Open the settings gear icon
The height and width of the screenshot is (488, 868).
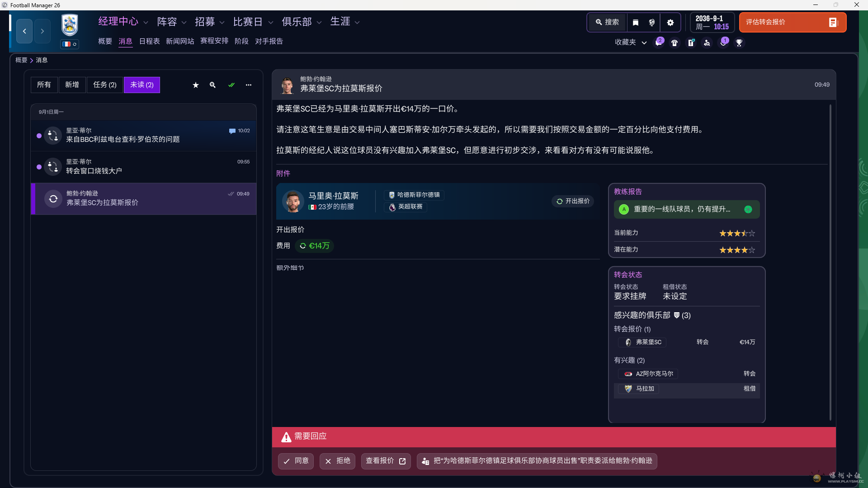tap(670, 22)
